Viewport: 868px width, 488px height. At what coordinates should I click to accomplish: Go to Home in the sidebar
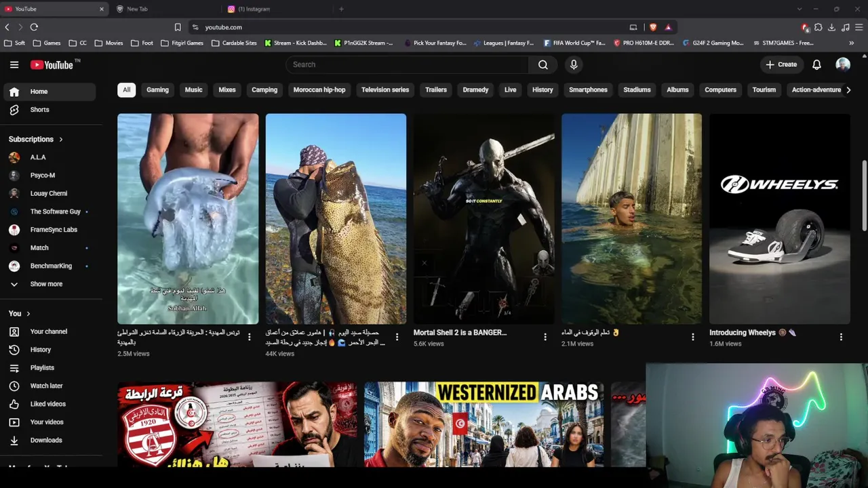click(49, 91)
